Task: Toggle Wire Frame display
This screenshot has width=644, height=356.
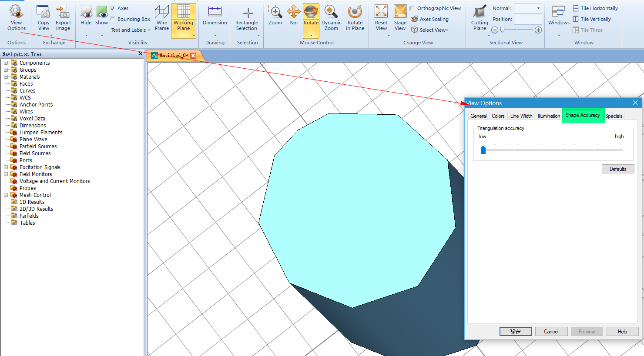Action: tap(162, 18)
